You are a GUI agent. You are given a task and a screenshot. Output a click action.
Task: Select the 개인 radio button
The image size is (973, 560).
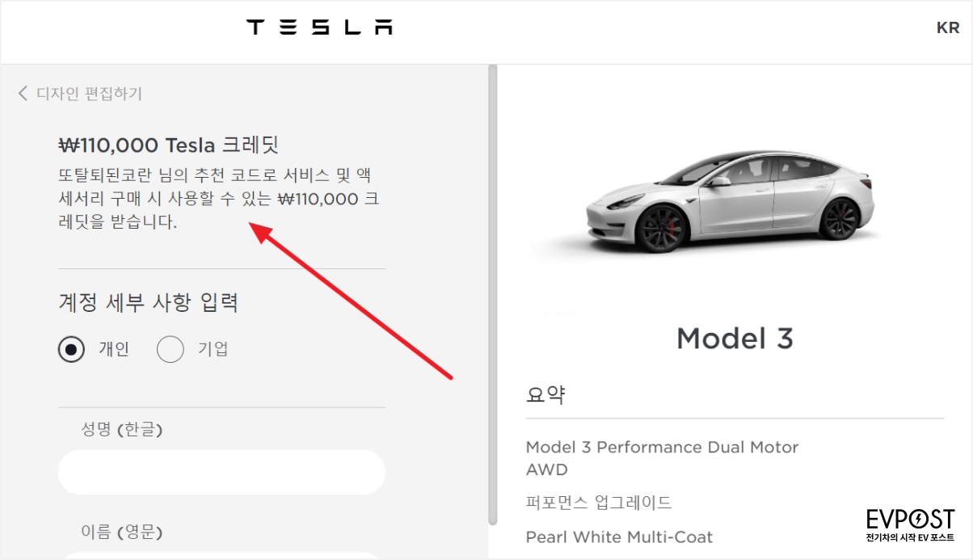coord(71,350)
